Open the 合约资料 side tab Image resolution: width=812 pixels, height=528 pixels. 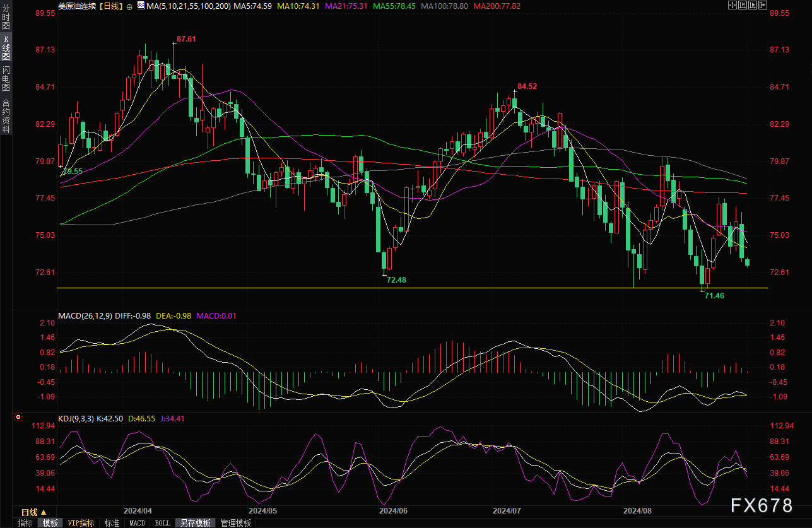coord(6,115)
